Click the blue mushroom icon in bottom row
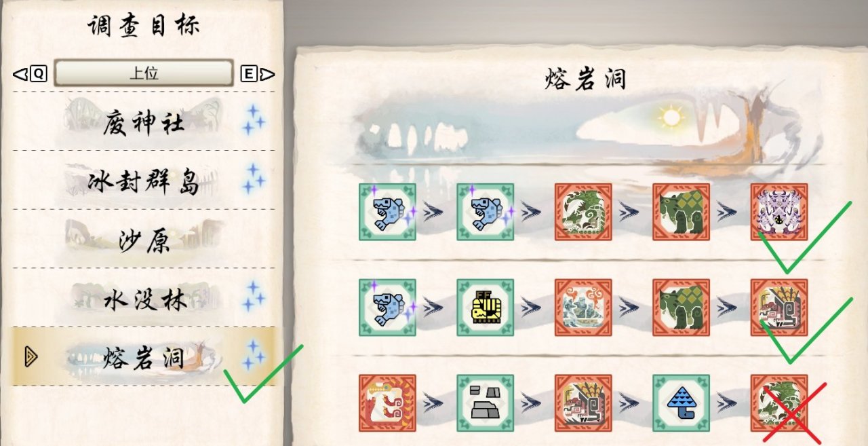The width and height of the screenshot is (868, 446). [682, 403]
